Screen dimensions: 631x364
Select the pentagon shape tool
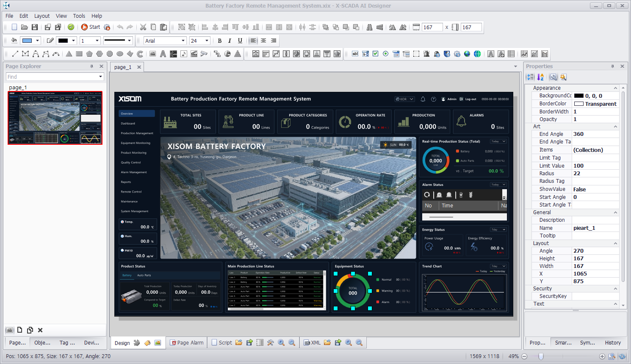89,54
